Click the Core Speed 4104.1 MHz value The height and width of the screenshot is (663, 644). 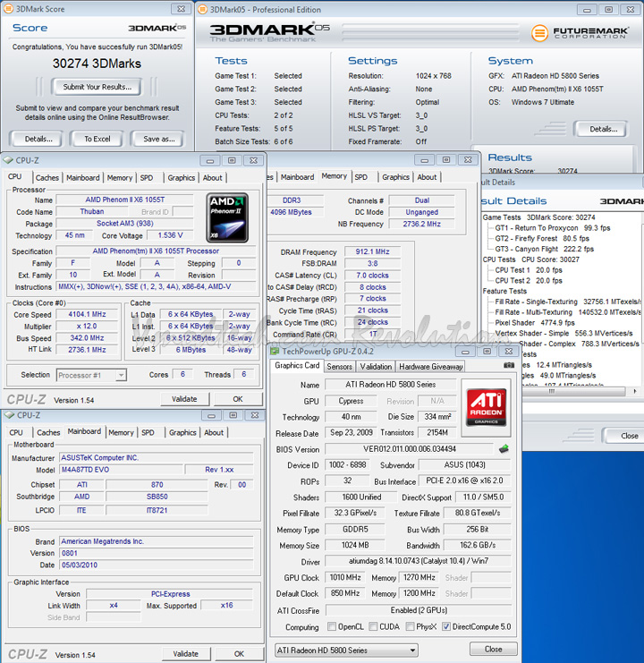87,314
